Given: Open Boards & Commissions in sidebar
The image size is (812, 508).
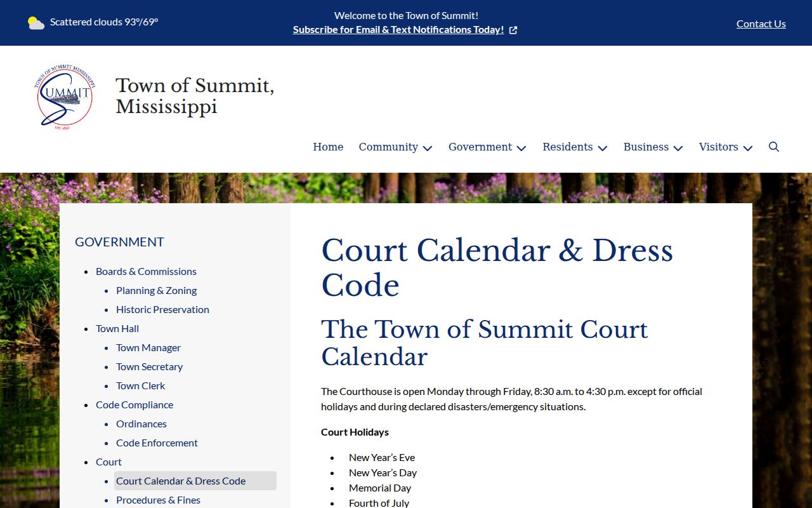Looking at the screenshot, I should 146,271.
